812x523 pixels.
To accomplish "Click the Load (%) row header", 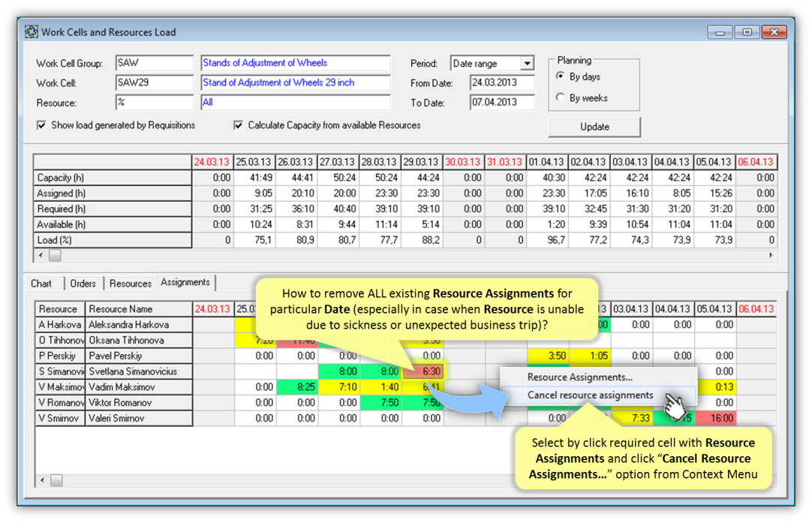I will pyautogui.click(x=113, y=240).
